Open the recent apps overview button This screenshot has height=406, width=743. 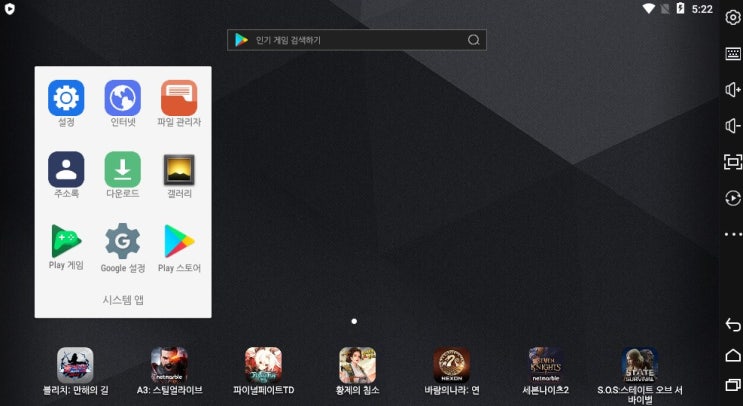tap(733, 385)
